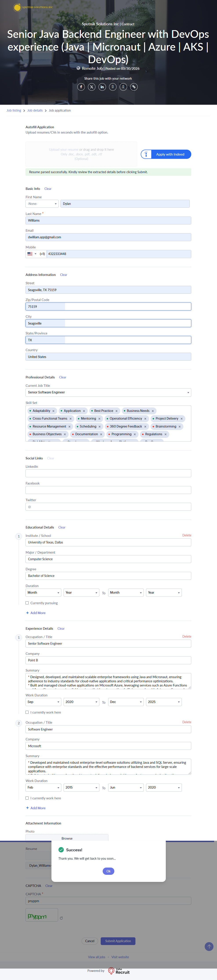
Task: Open the mobile country code flag dropdown
Action: 31,254
